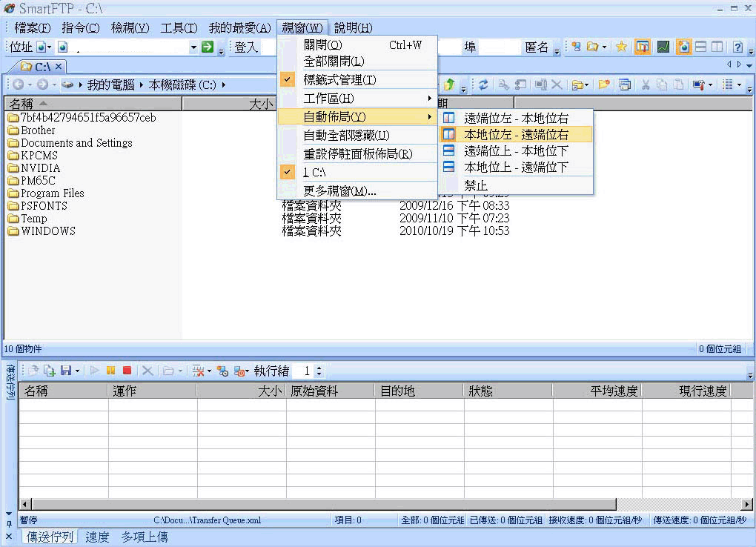
Task: Click the save queue floppy disk icon
Action: point(66,371)
